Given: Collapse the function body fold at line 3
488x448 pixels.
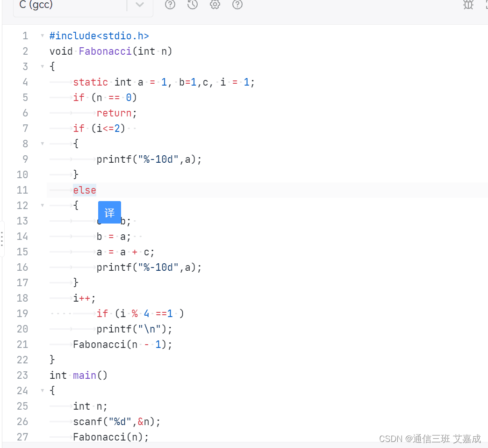Looking at the screenshot, I should point(42,66).
